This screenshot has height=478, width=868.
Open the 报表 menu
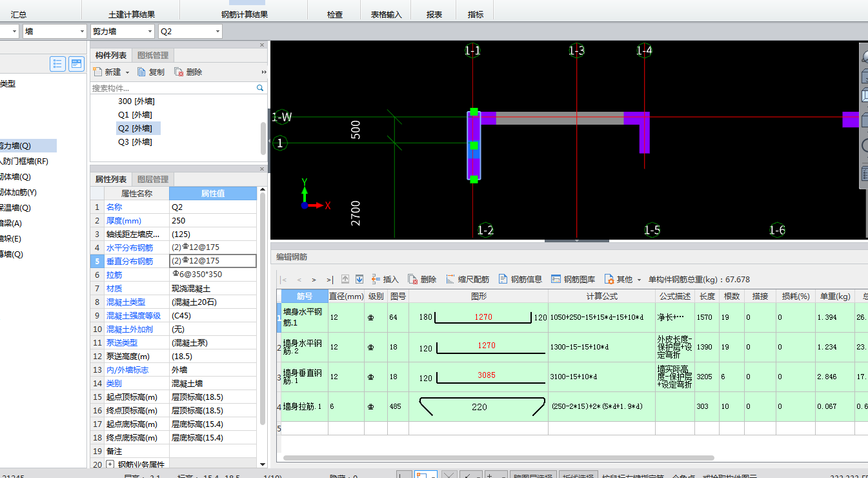pos(434,14)
